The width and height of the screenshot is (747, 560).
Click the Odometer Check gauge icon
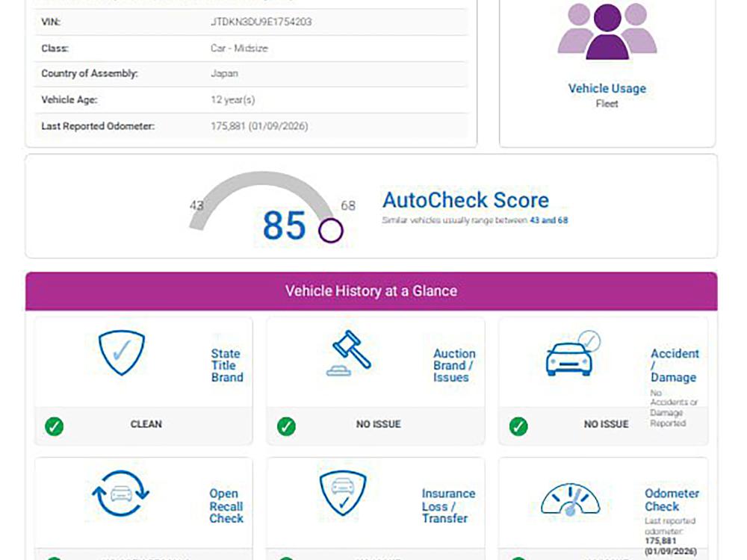[x=570, y=499]
